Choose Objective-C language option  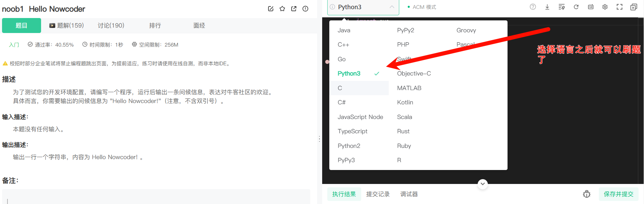(x=414, y=73)
